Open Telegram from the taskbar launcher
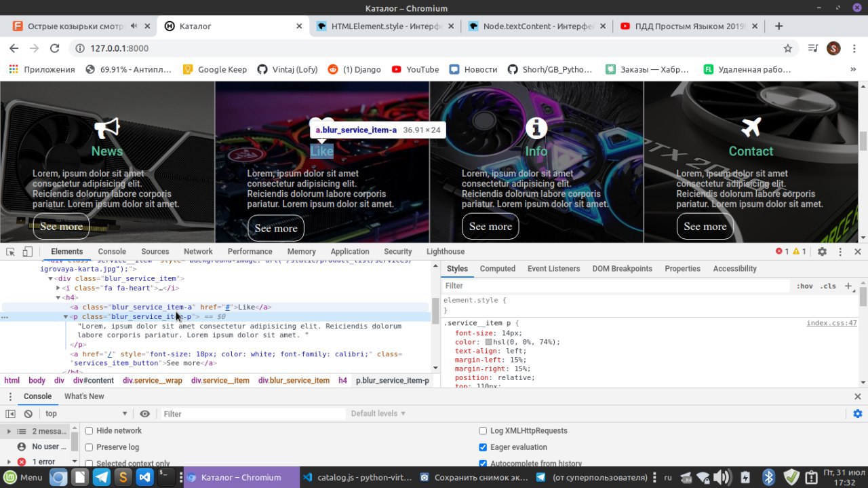Image resolution: width=868 pixels, height=488 pixels. click(102, 477)
